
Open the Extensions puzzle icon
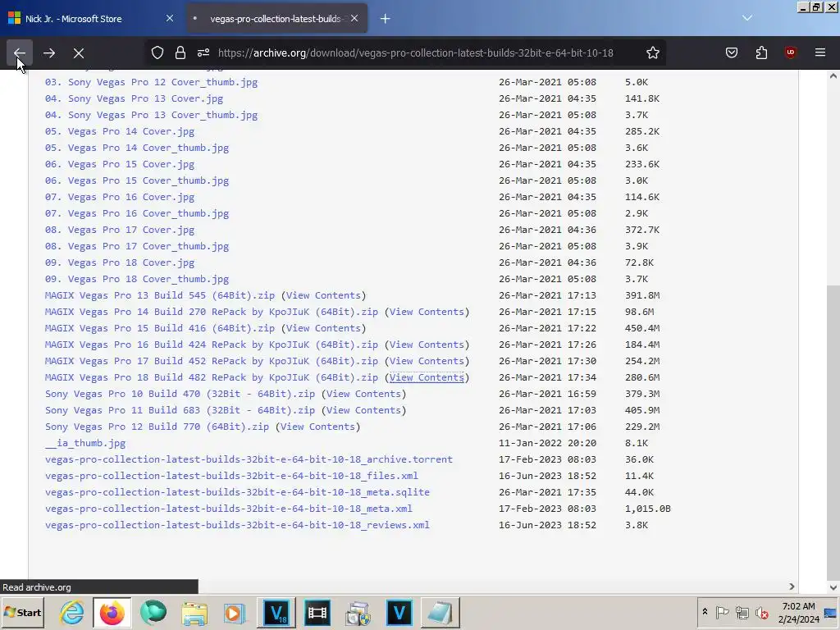point(761,52)
